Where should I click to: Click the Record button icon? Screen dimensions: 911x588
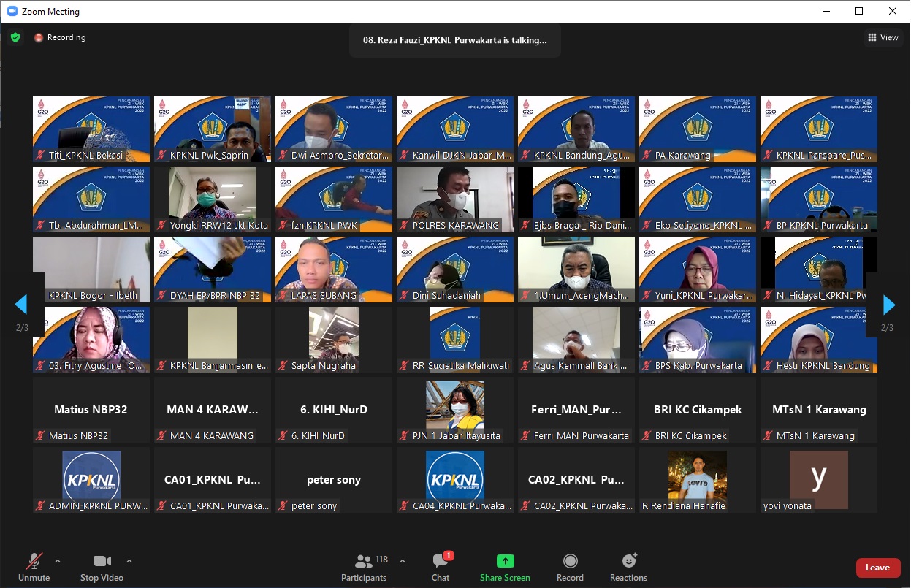pos(570,561)
